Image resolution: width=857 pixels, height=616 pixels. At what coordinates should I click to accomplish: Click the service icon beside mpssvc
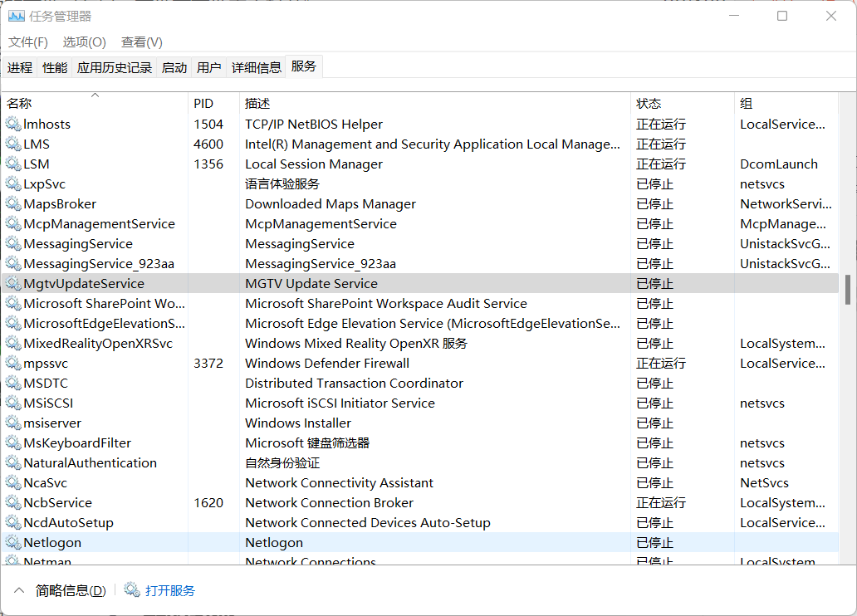[12, 364]
